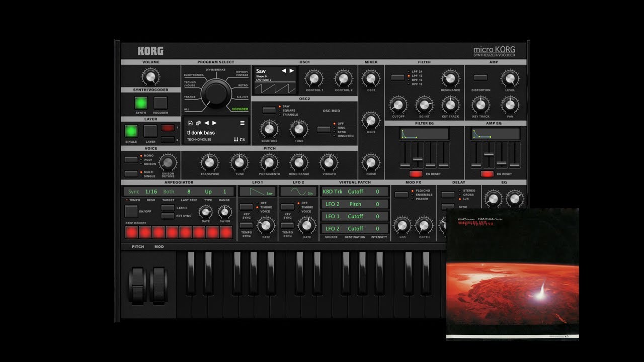Image resolution: width=644 pixels, height=362 pixels.
Task: Click the Filter EG envelope graph display
Action: click(424, 134)
